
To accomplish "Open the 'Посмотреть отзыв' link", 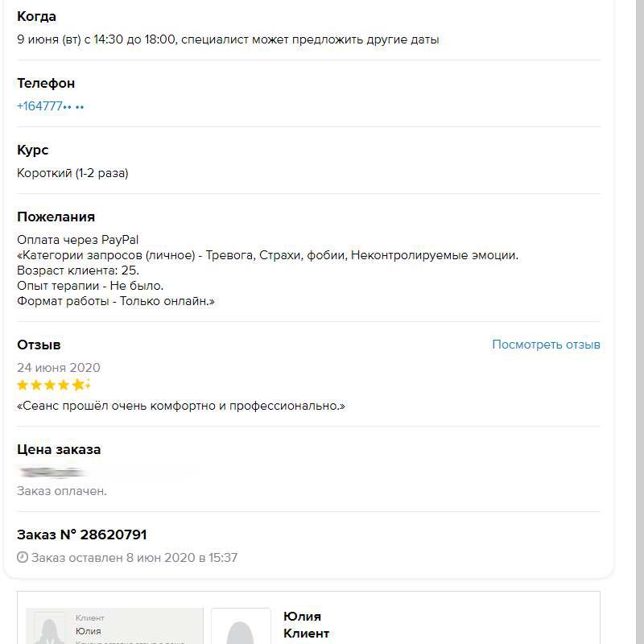I will click(x=546, y=345).
